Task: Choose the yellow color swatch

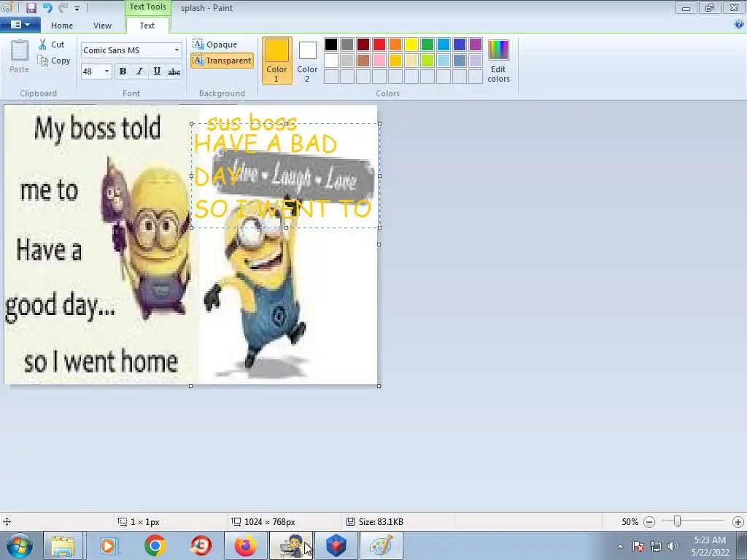Action: pyautogui.click(x=411, y=44)
